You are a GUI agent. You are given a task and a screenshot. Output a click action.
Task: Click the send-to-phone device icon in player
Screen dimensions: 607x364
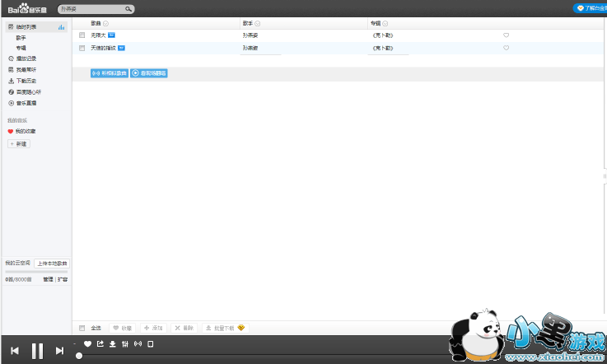click(x=151, y=344)
